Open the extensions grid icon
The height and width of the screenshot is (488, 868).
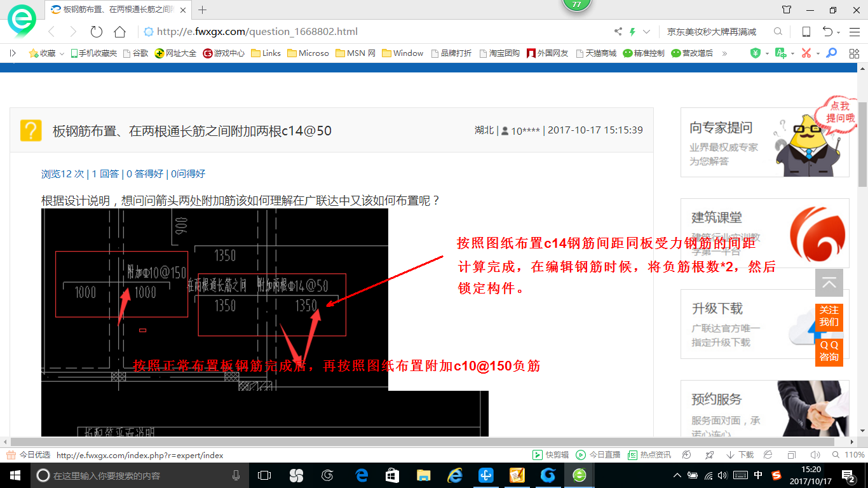coord(854,53)
